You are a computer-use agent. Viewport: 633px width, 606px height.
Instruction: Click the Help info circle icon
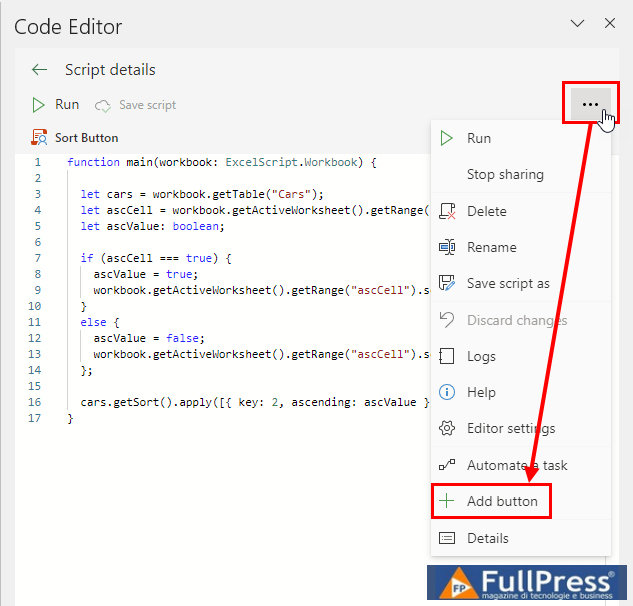pos(447,392)
